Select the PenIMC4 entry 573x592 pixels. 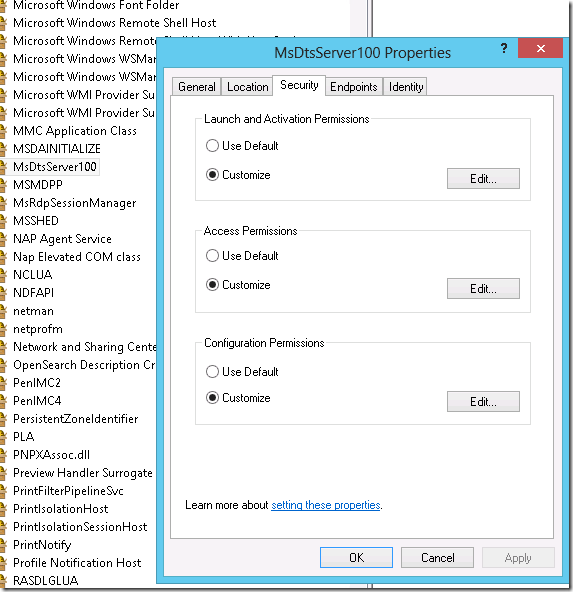[37, 401]
